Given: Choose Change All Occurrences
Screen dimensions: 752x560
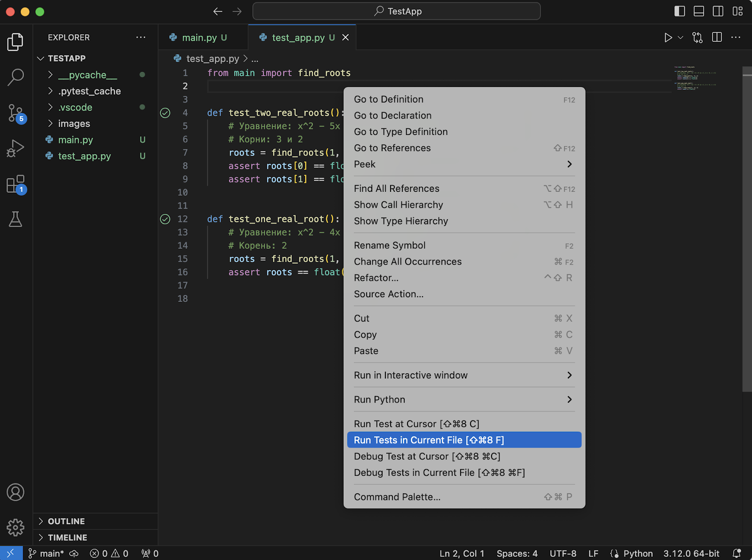Looking at the screenshot, I should click(464, 262).
